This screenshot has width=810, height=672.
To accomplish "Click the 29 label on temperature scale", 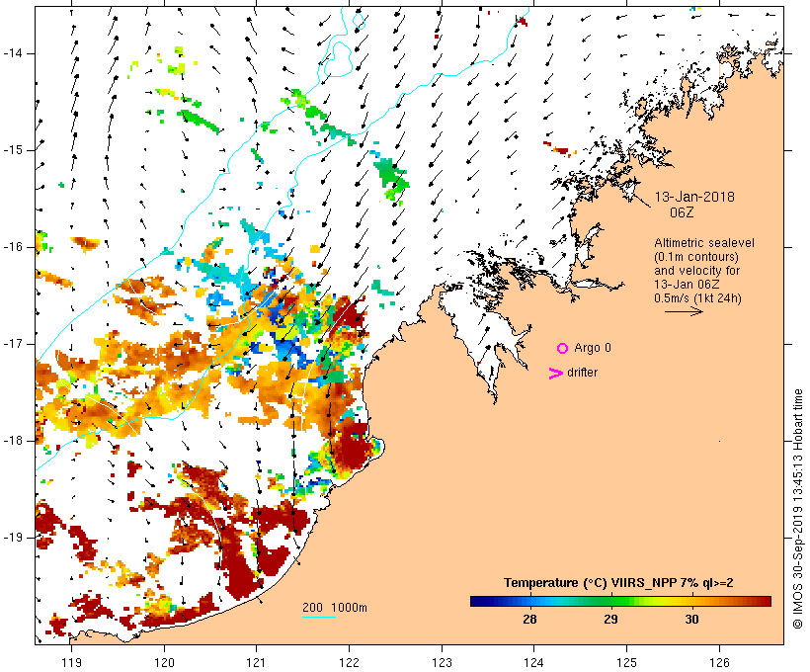I will 611,619.
